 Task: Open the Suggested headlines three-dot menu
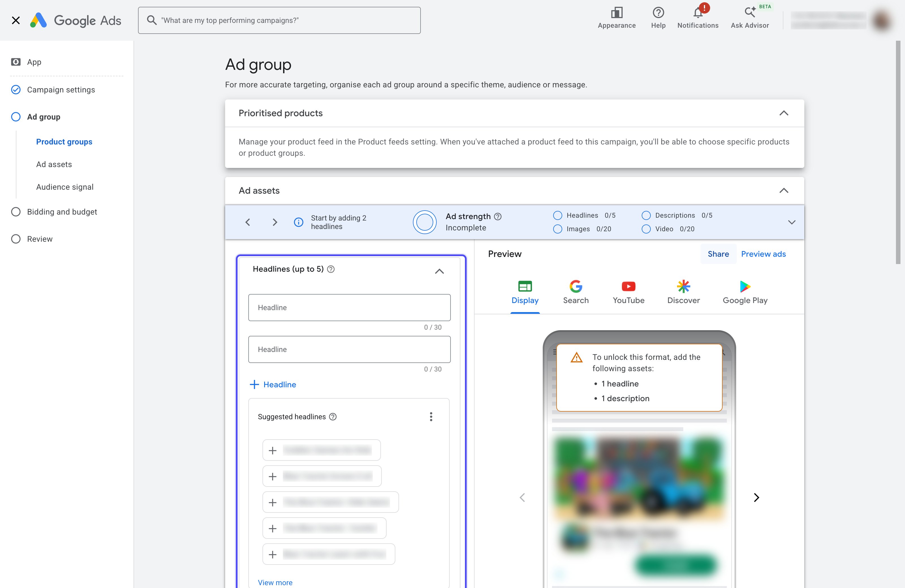[x=431, y=417]
